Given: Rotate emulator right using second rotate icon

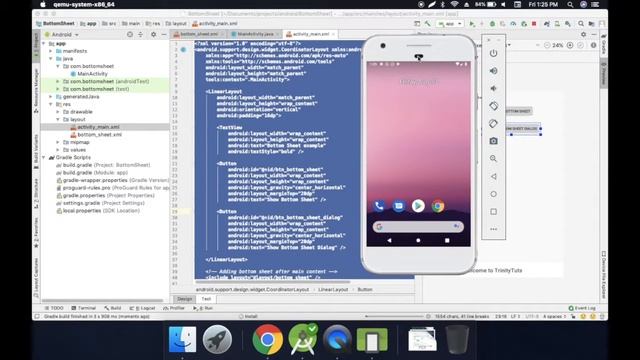Looking at the screenshot, I should coord(493,123).
